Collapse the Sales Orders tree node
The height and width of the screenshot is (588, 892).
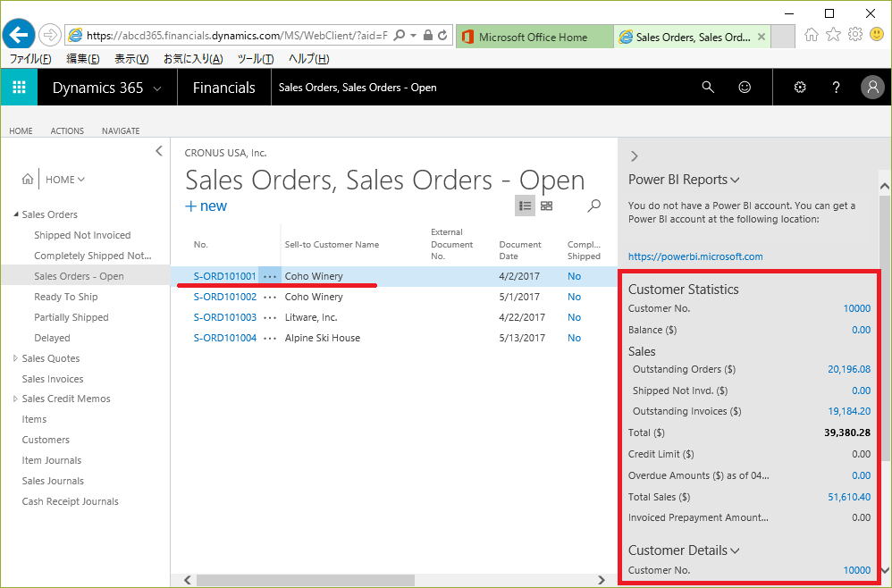coord(16,214)
